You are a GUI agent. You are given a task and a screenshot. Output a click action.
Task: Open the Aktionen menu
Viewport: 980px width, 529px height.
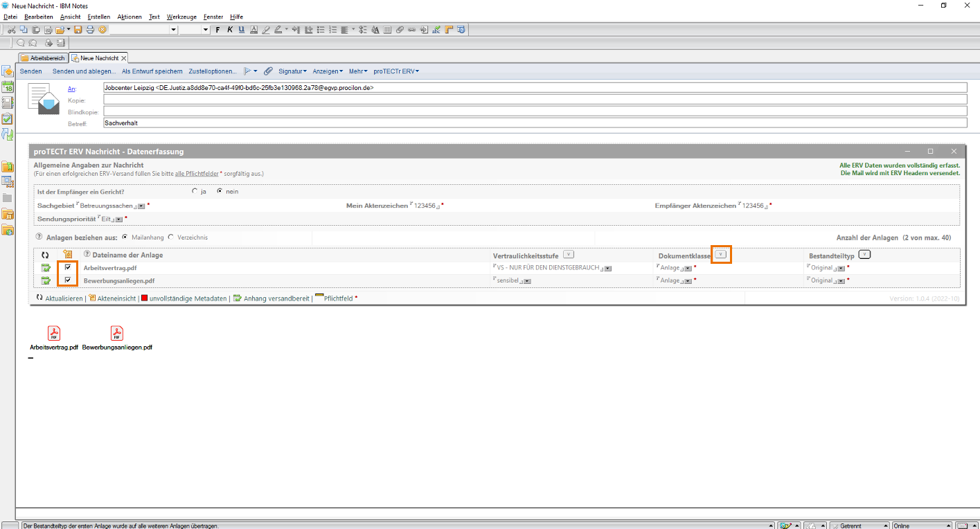[130, 17]
